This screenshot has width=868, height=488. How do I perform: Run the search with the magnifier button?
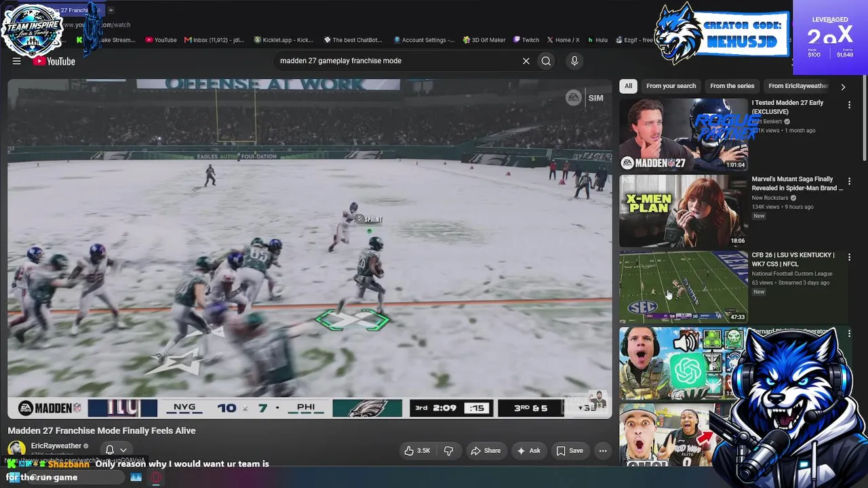(x=546, y=61)
